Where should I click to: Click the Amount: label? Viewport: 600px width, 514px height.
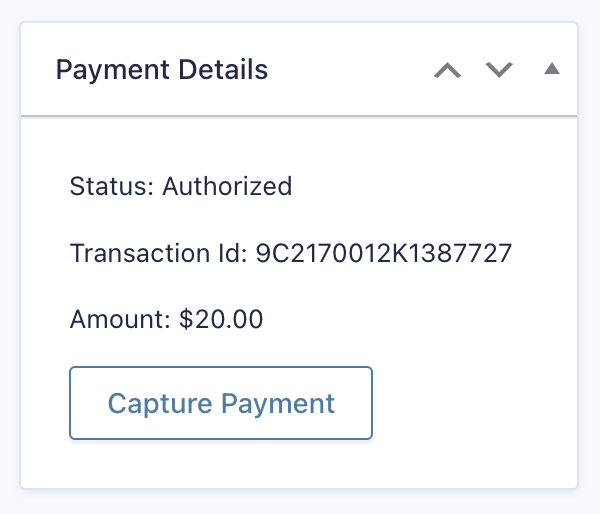120,320
